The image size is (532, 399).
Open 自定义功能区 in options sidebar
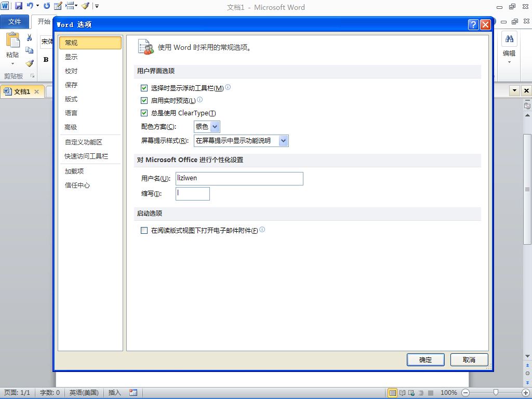pos(90,142)
